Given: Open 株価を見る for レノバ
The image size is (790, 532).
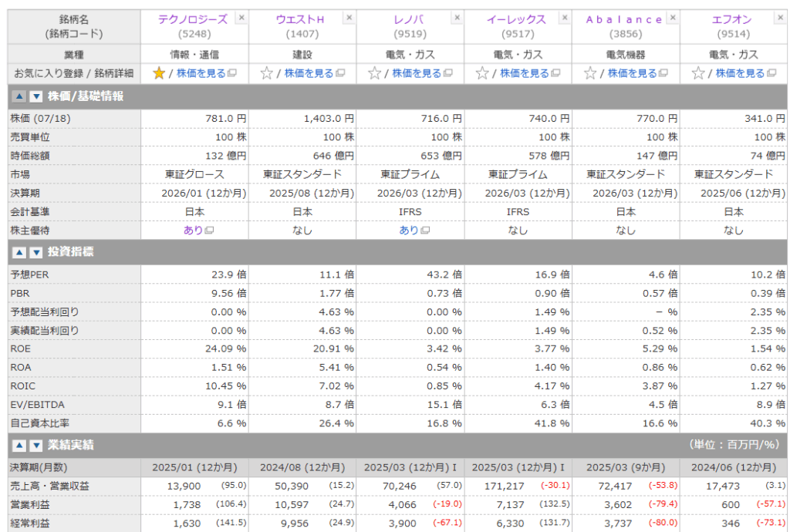Looking at the screenshot, I should pyautogui.click(x=417, y=73).
